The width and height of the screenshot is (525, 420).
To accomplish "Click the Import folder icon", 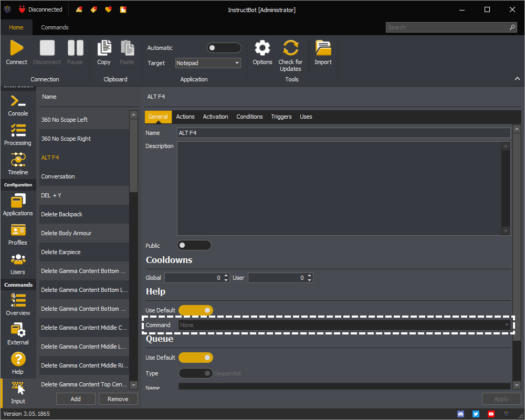I will tap(323, 48).
